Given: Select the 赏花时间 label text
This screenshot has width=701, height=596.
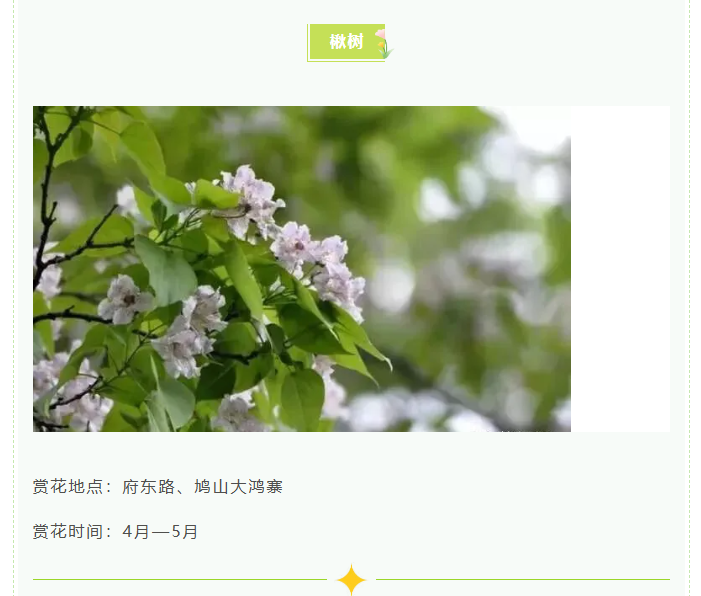Looking at the screenshot, I should coord(68,532).
